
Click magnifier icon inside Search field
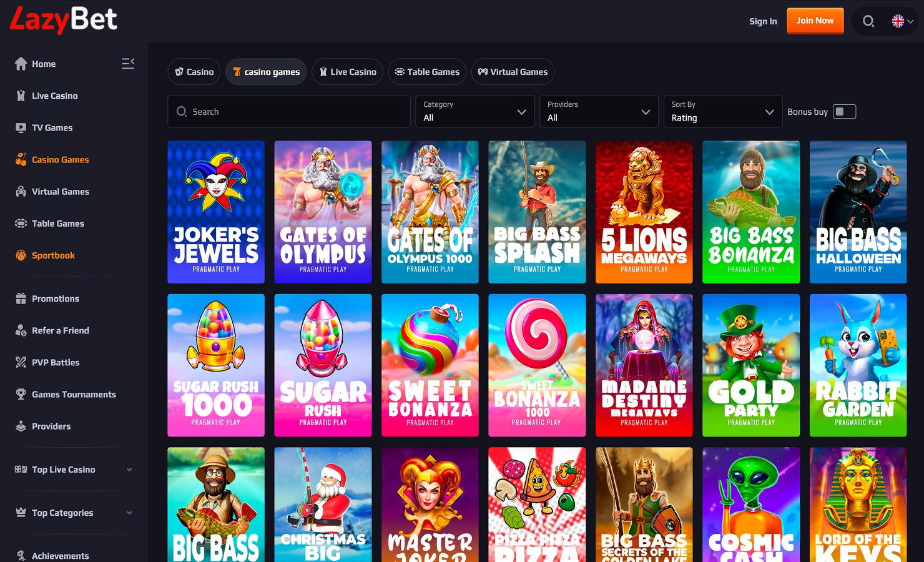click(182, 112)
